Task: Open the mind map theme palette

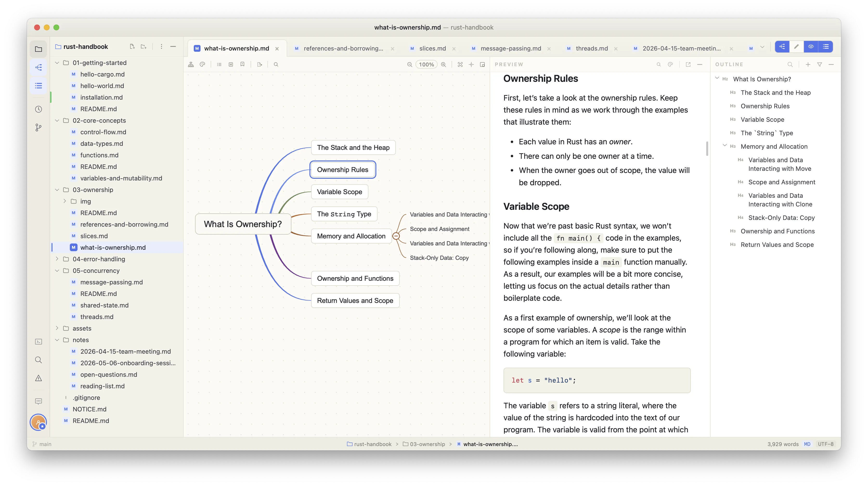Action: 202,64
